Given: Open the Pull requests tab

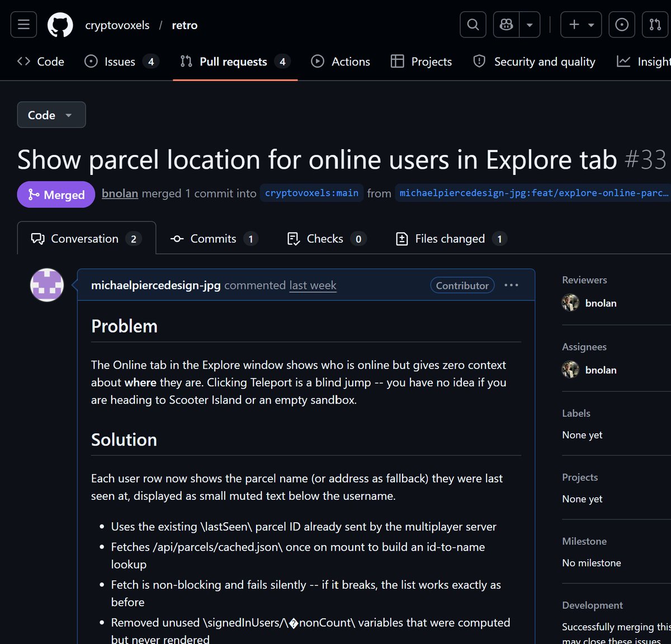Looking at the screenshot, I should [x=235, y=61].
